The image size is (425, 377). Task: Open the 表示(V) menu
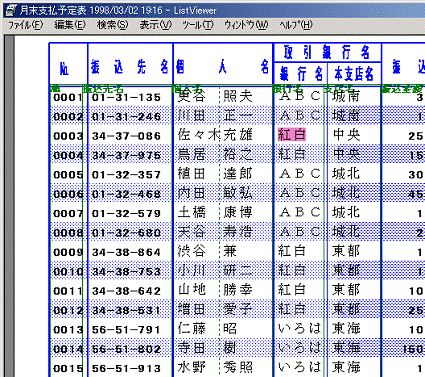(x=155, y=25)
